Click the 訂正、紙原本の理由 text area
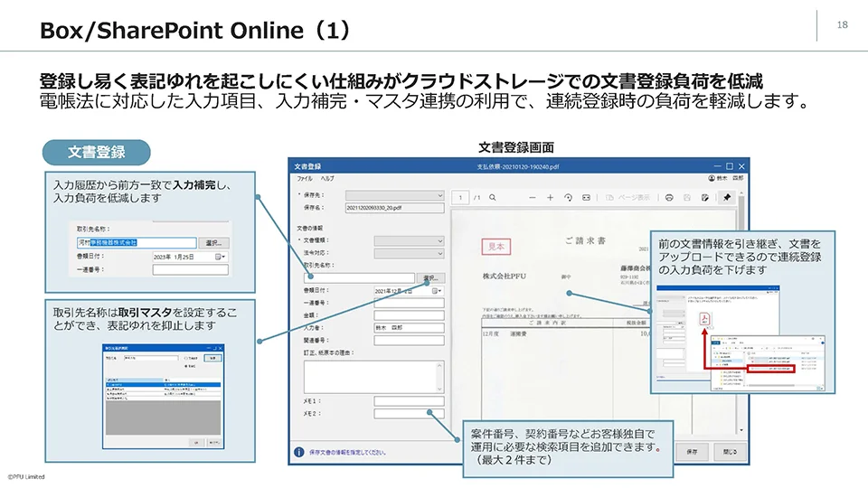The height and width of the screenshot is (488, 868). pyautogui.click(x=373, y=376)
